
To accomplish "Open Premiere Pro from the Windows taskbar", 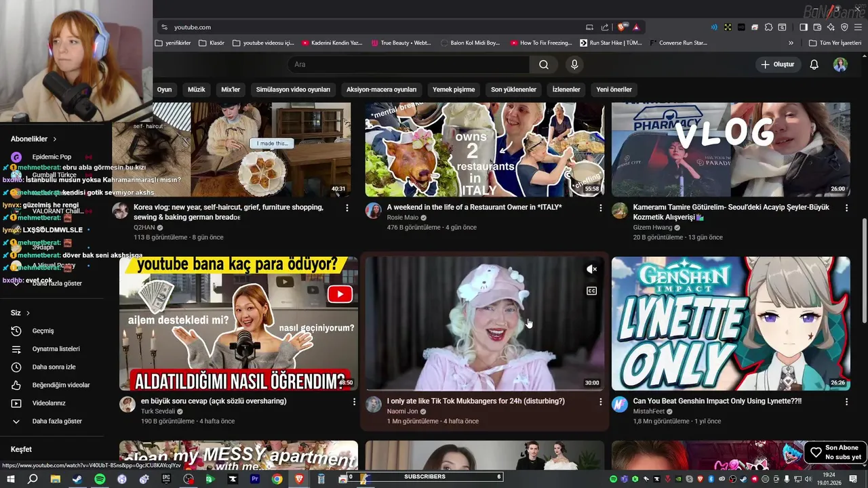I will pyautogui.click(x=255, y=479).
